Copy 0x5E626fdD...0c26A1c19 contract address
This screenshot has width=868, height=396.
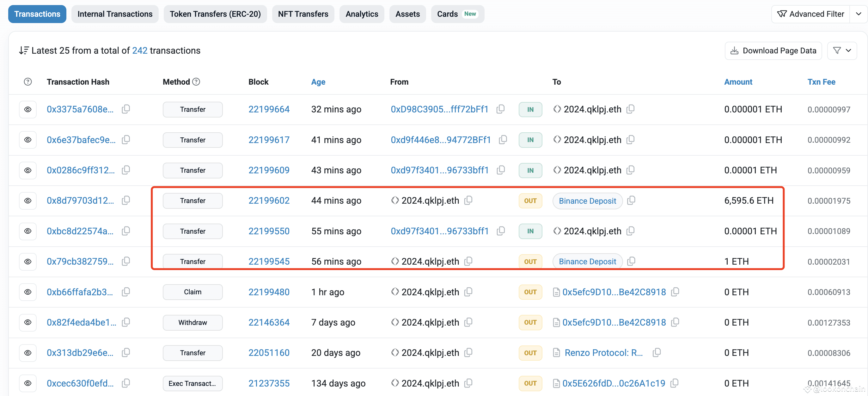pos(674,383)
